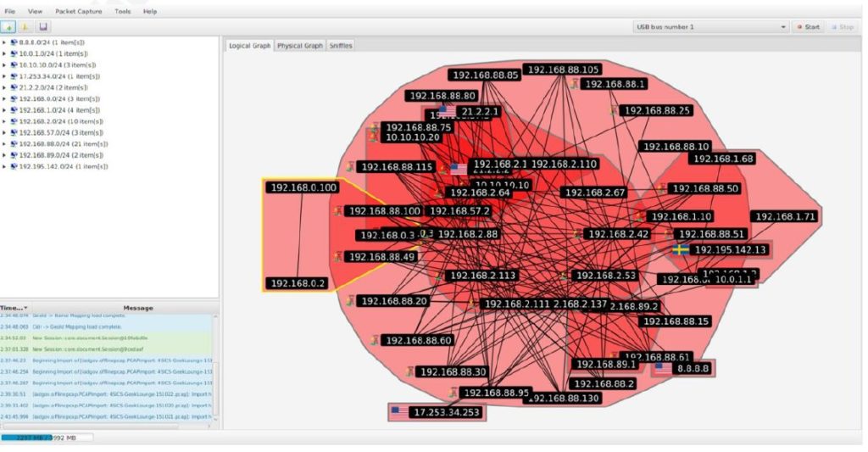Open the File menu
868x452 pixels.
point(10,11)
